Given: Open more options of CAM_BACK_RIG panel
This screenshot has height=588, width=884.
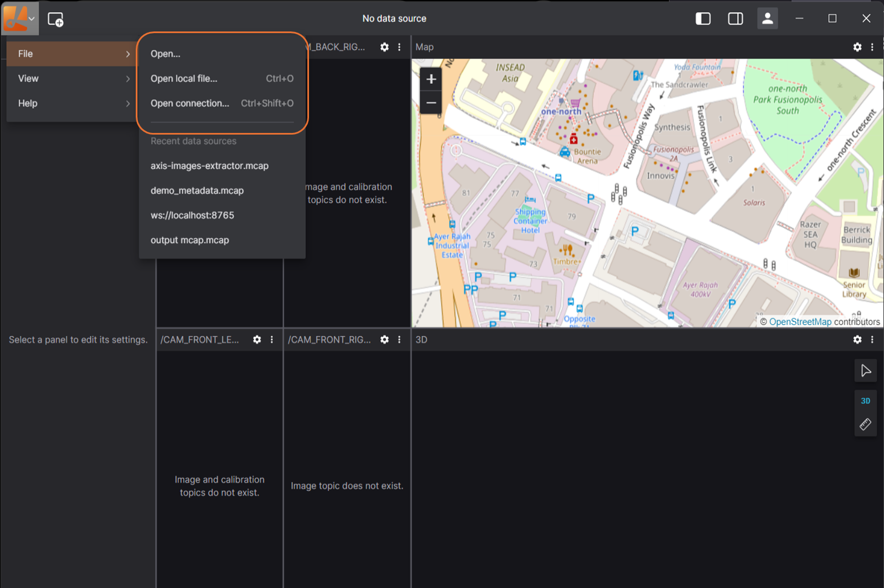Looking at the screenshot, I should click(x=400, y=47).
